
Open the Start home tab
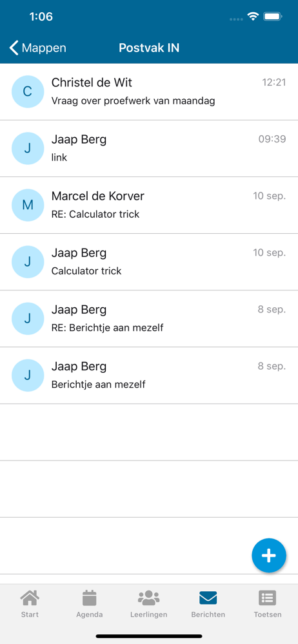tap(30, 604)
